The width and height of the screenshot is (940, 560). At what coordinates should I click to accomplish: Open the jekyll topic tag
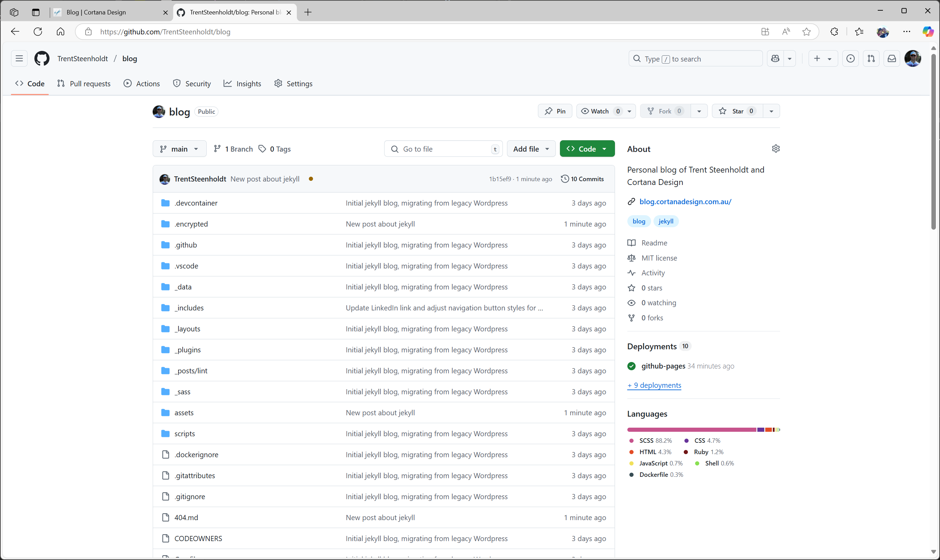coord(666,221)
